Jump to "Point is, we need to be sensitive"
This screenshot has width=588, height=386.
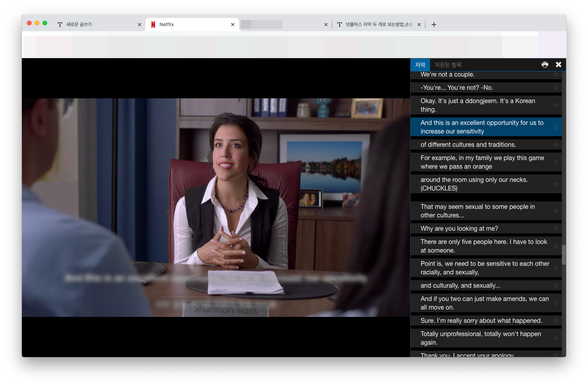click(486, 268)
